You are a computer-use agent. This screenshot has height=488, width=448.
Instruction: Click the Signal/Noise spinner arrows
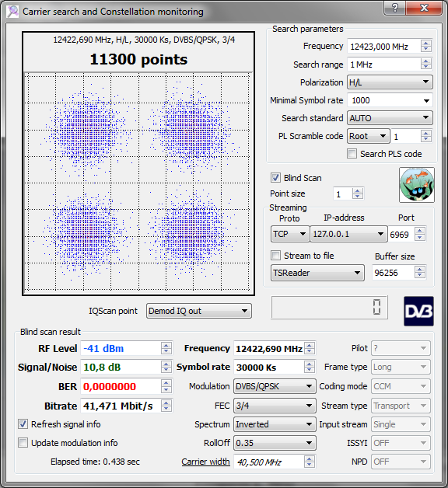pyautogui.click(x=166, y=367)
